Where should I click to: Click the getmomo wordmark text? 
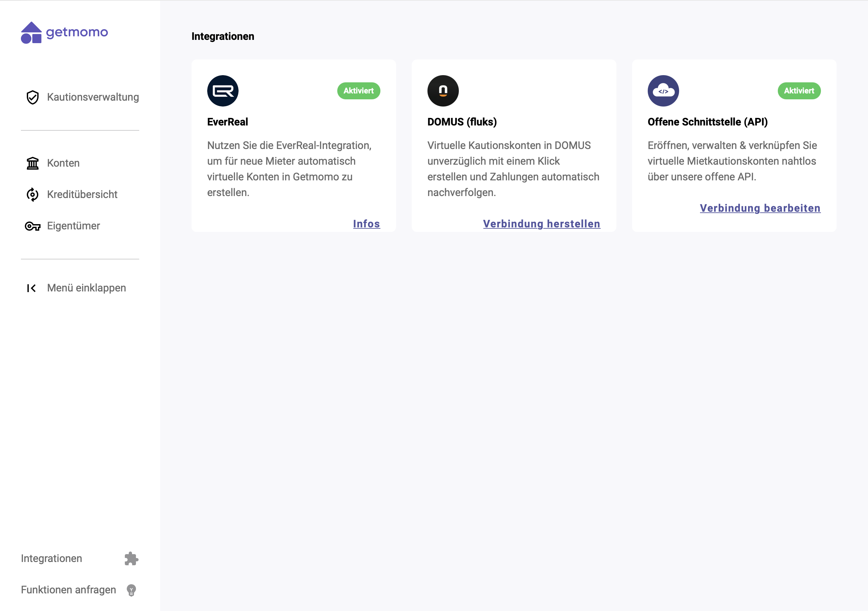click(77, 32)
